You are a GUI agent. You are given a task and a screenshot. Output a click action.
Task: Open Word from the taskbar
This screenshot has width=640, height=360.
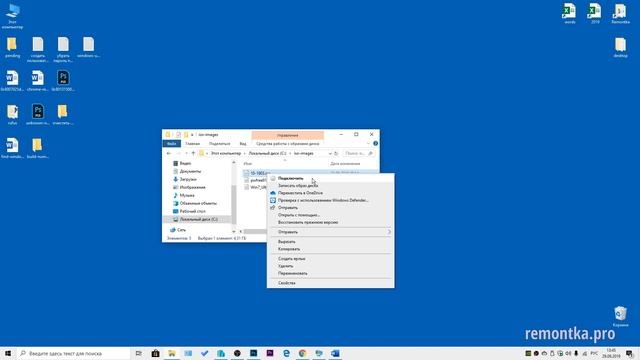tap(335, 353)
